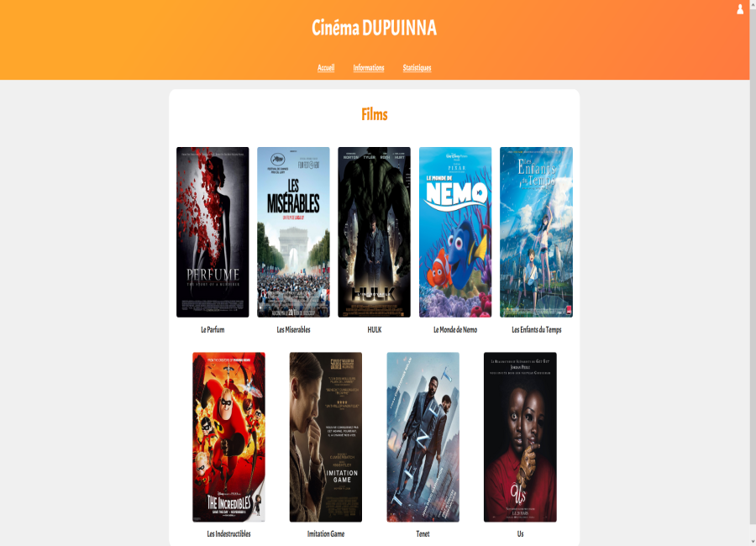The height and width of the screenshot is (546, 756).
Task: Choose the Tenet movie poster
Action: pos(423,437)
